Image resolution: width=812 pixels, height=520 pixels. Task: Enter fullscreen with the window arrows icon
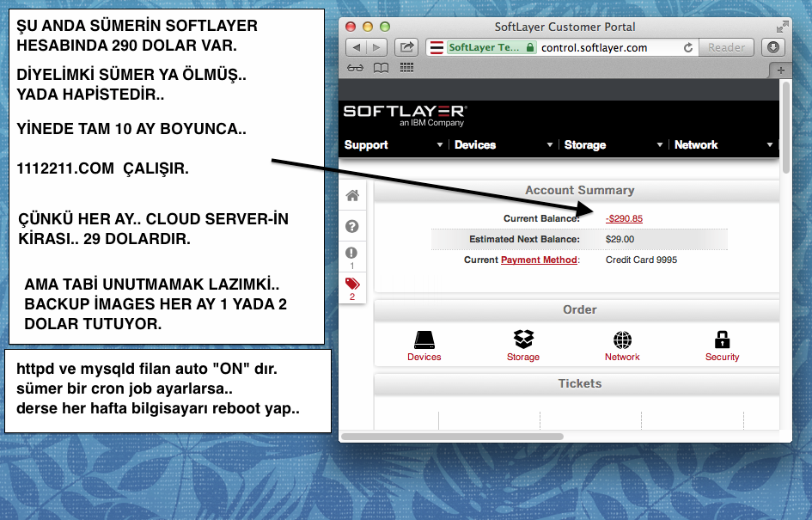[782, 27]
